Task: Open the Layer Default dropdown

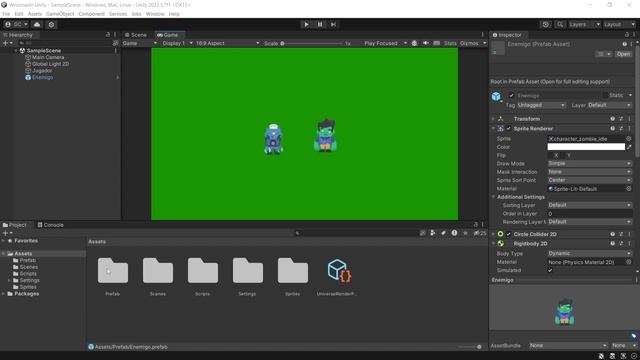Action: click(610, 105)
